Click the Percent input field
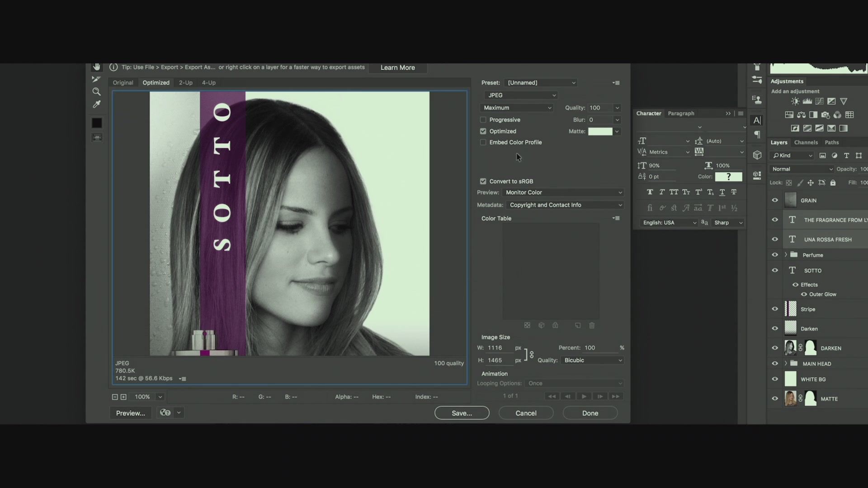This screenshot has width=868, height=488. 599,348
